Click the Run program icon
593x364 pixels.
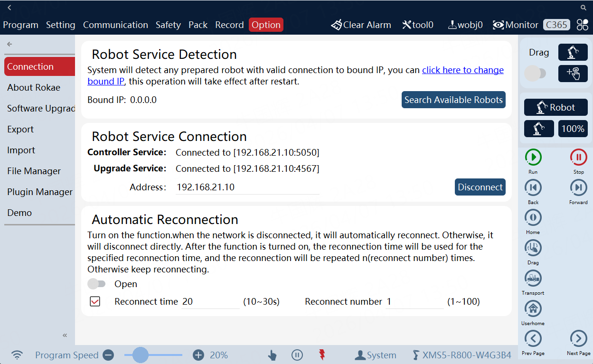(533, 158)
